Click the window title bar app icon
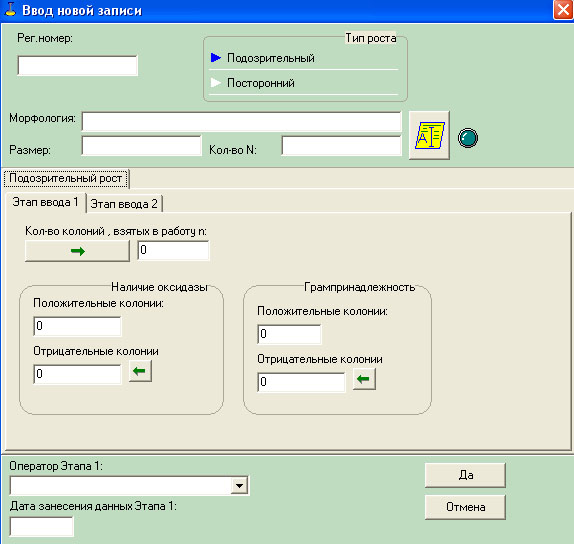This screenshot has height=544, width=574. 10,10
